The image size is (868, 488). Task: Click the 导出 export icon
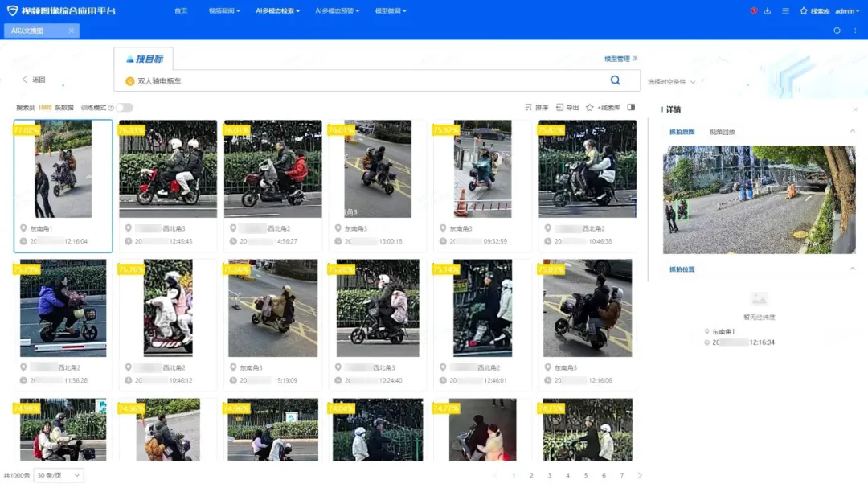(559, 107)
